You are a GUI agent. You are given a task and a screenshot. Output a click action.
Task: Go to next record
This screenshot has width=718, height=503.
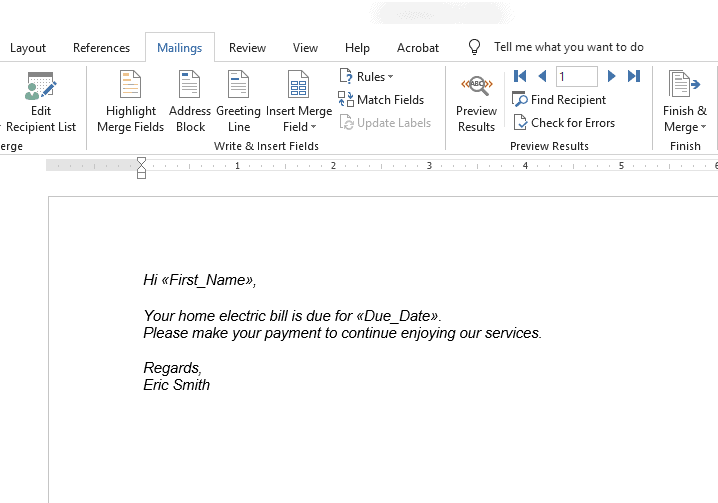[x=611, y=76]
